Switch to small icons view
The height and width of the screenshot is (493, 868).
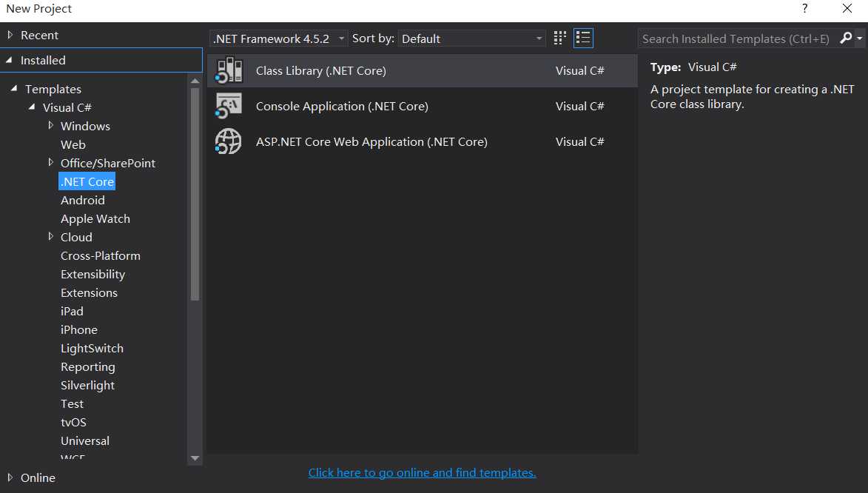[x=559, y=38]
